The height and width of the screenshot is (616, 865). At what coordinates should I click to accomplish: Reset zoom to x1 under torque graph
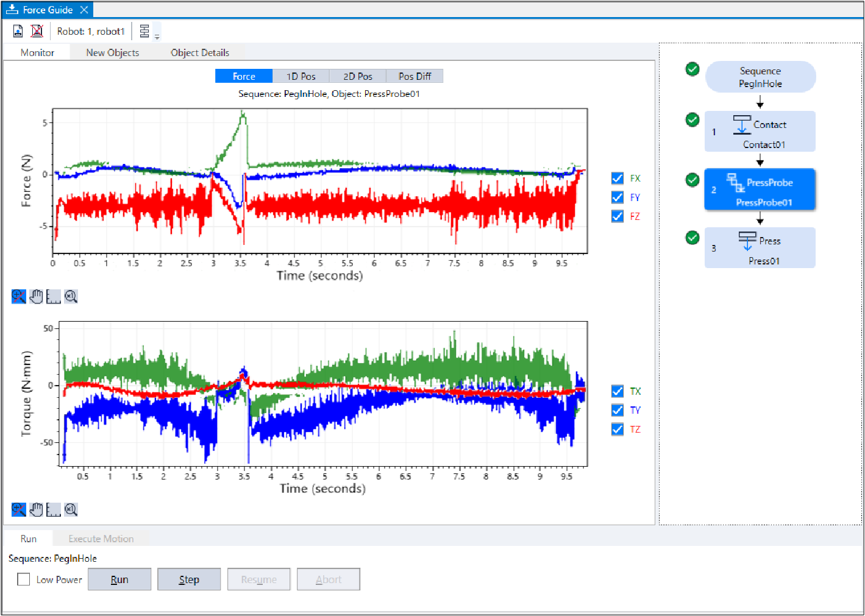(x=71, y=509)
